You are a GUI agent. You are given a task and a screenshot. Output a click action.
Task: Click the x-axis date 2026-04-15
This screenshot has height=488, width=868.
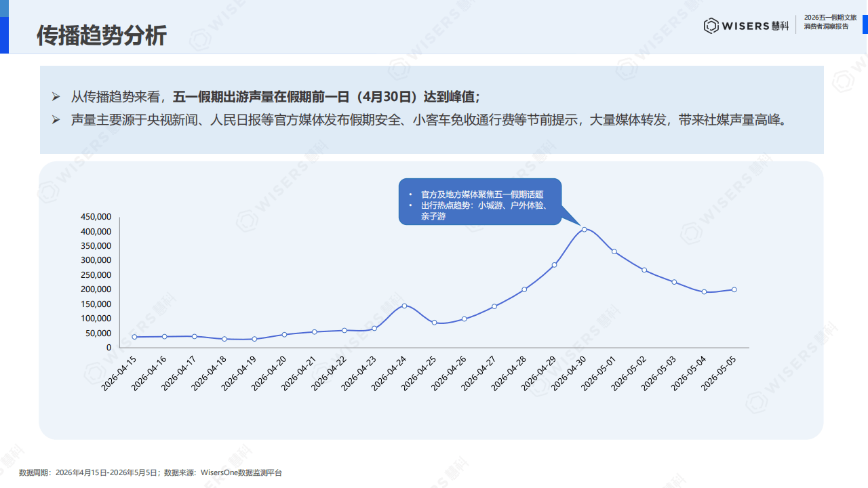click(119, 373)
